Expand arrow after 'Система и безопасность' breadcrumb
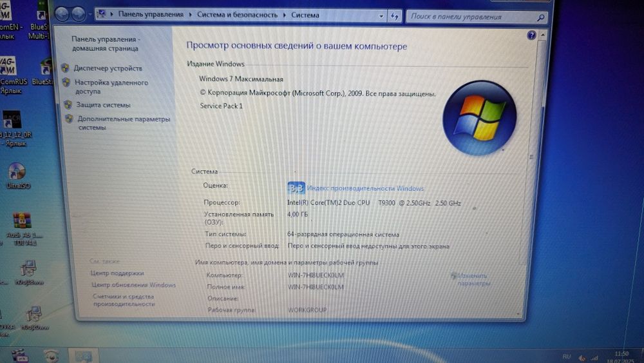644x363 pixels. [x=284, y=15]
